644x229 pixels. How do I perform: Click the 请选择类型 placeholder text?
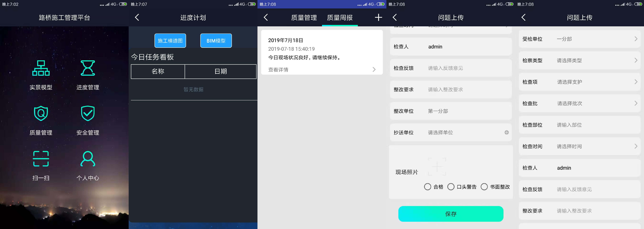pos(569,60)
